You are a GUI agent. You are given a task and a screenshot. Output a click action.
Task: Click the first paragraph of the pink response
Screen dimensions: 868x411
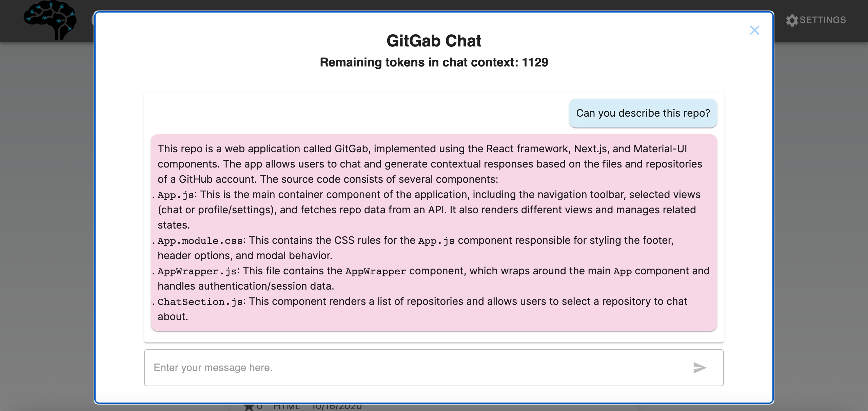click(x=429, y=164)
